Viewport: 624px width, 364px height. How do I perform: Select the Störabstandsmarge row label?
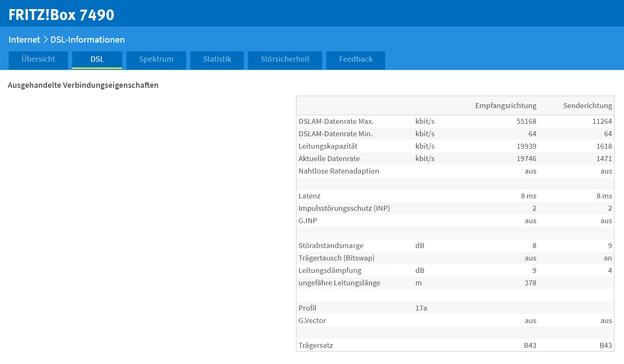coord(330,246)
